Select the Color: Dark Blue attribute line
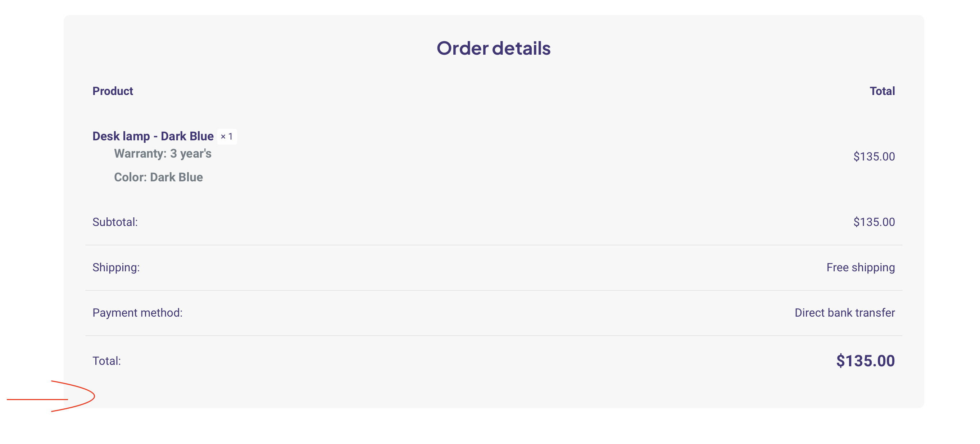This screenshot has width=980, height=444. tap(158, 177)
